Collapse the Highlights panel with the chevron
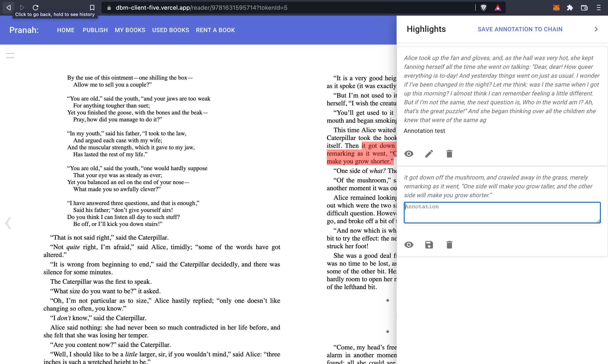Image resolution: width=608 pixels, height=364 pixels. point(596,29)
